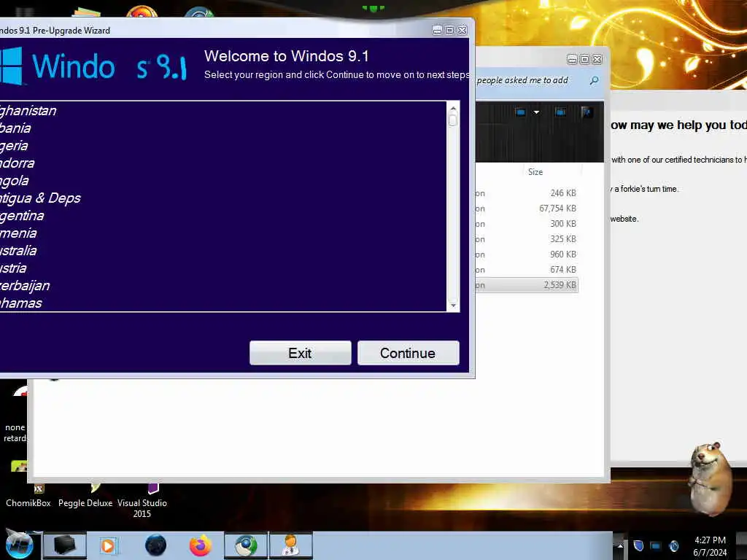This screenshot has width=747, height=560.
Task: Launch Firefox from the taskbar
Action: [x=201, y=545]
